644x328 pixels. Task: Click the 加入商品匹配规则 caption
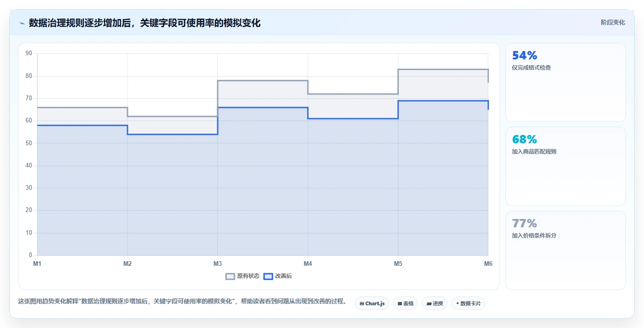click(534, 152)
